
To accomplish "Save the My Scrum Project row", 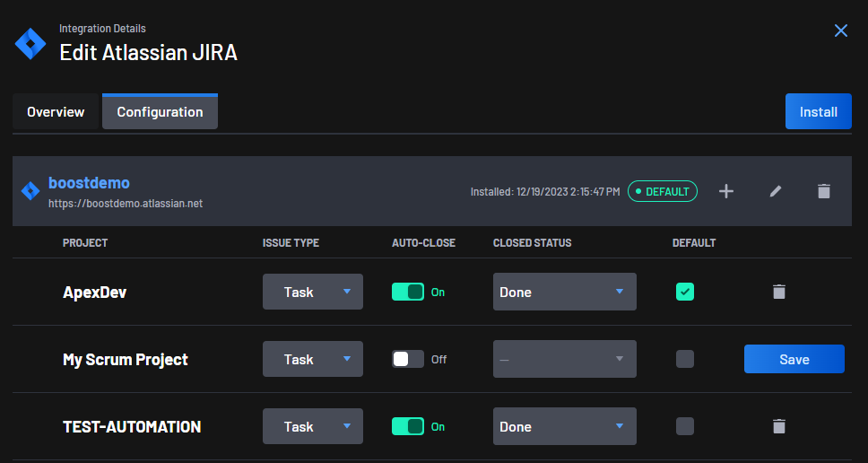I will point(794,360).
